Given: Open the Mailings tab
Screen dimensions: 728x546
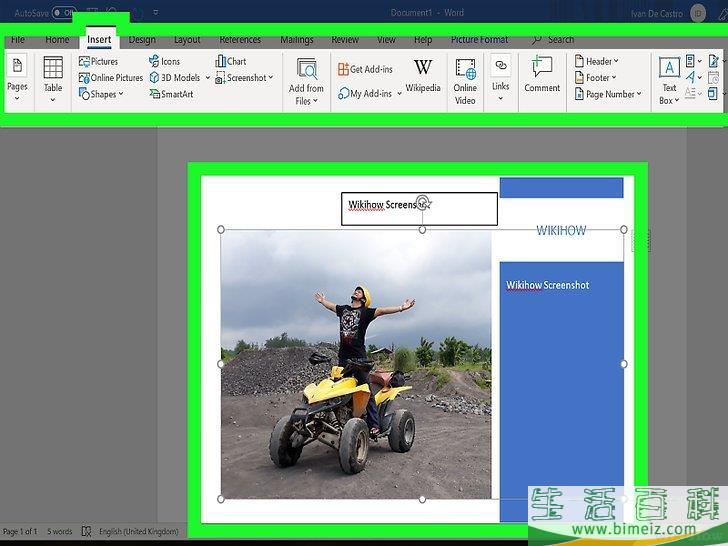Looking at the screenshot, I should [x=297, y=40].
